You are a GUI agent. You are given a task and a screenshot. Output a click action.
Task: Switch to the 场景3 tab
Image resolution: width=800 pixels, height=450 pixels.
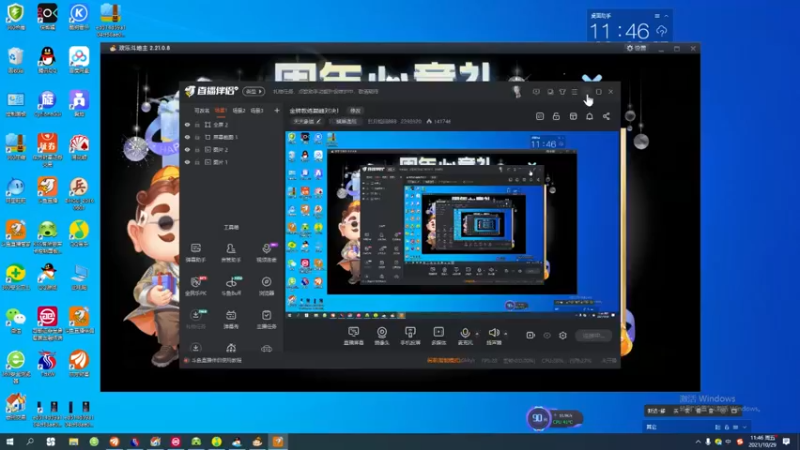(x=257, y=111)
